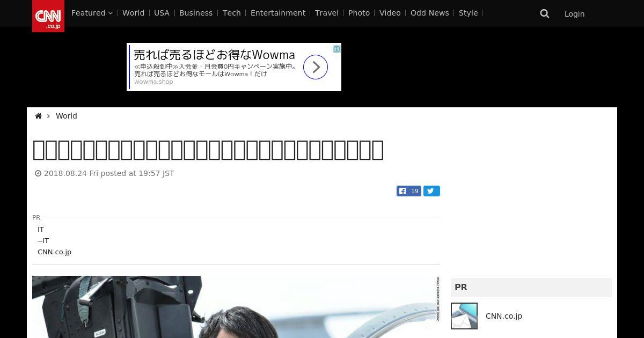Open the Style section
The height and width of the screenshot is (338, 644).
pos(469,13)
